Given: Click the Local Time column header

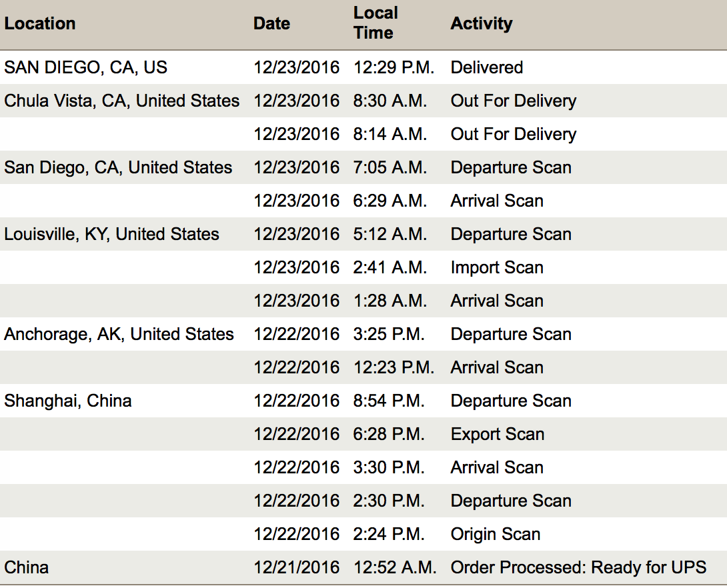Looking at the screenshot, I should tap(376, 23).
